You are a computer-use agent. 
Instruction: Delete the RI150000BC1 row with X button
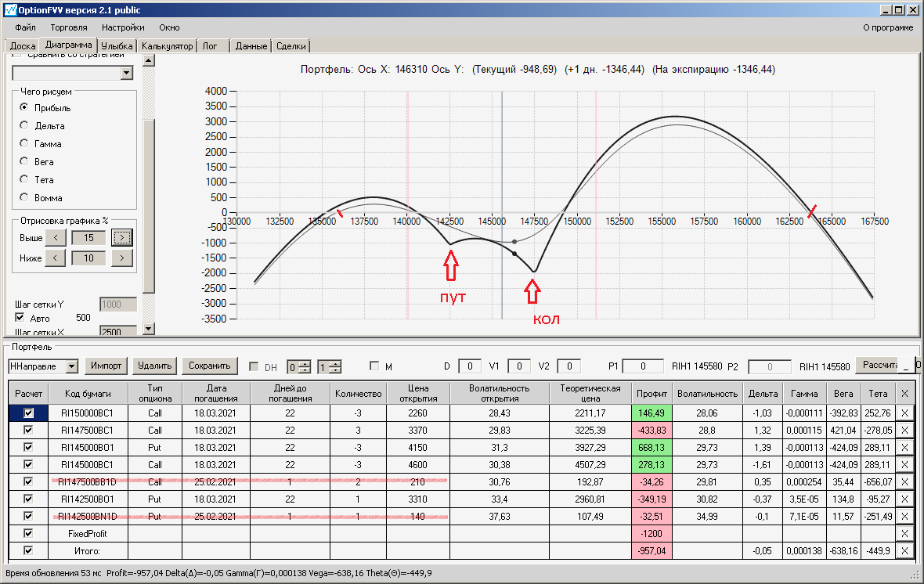tap(904, 413)
